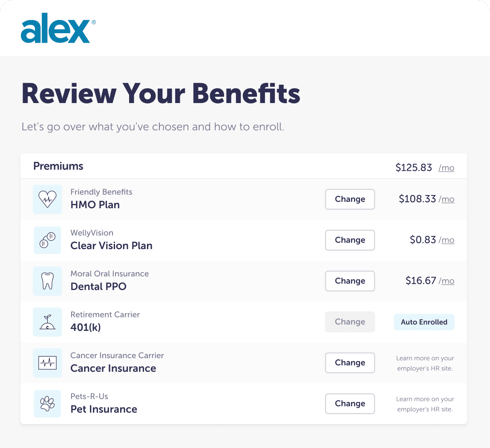Click the Dental PPO tooth icon
Screen dimensions: 490x448
tap(47, 281)
